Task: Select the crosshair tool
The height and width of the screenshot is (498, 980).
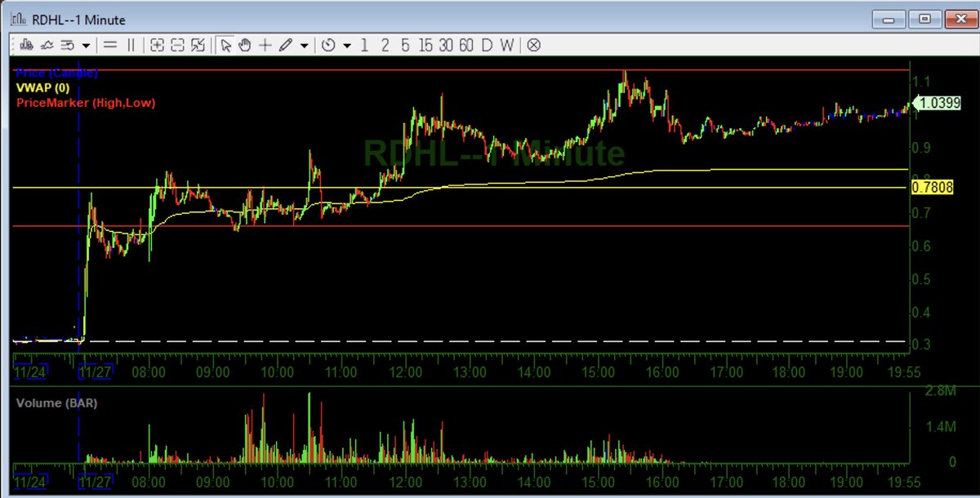Action: click(265, 45)
